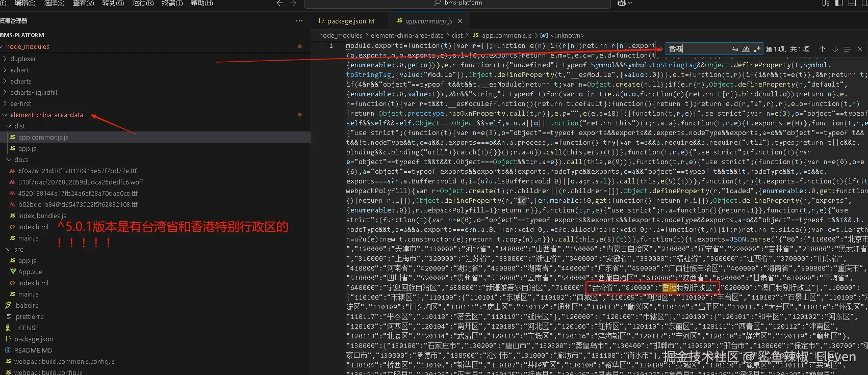Collapse the node_modules folder
Image resolution: width=868 pixels, height=375 pixels.
[x=155, y=46]
